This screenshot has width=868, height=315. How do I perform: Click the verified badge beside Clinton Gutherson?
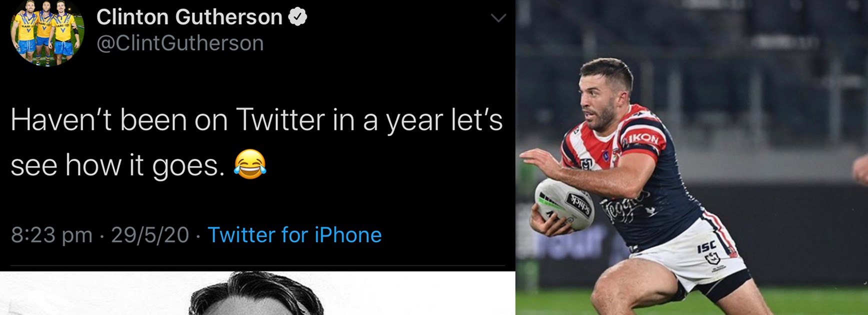point(298,17)
